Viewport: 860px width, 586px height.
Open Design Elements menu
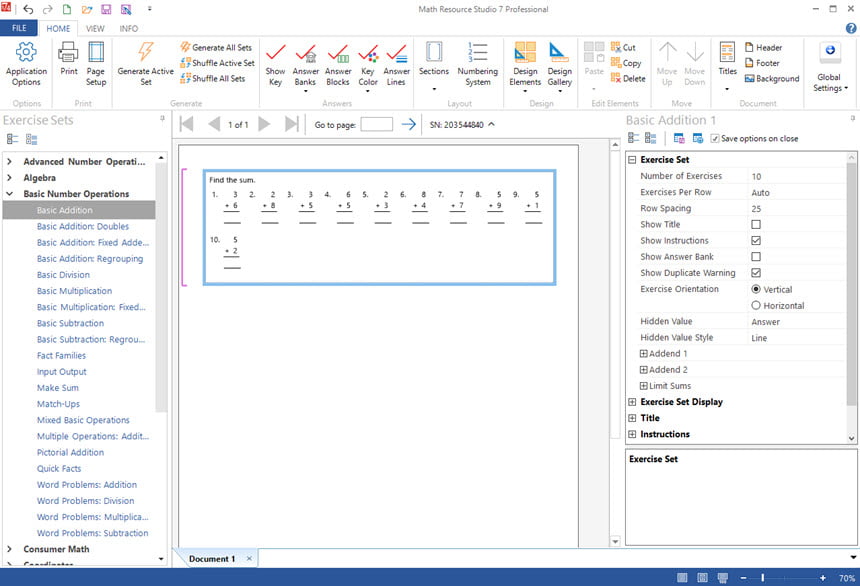[x=525, y=66]
